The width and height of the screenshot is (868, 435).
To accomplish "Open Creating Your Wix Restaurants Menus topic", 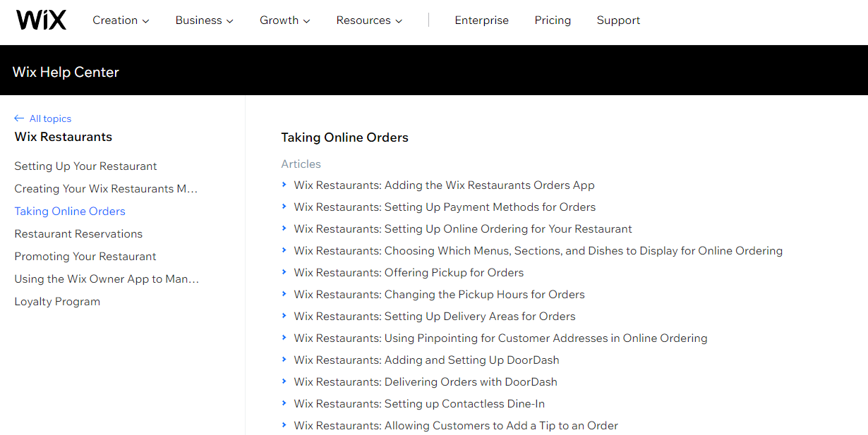I will 106,189.
